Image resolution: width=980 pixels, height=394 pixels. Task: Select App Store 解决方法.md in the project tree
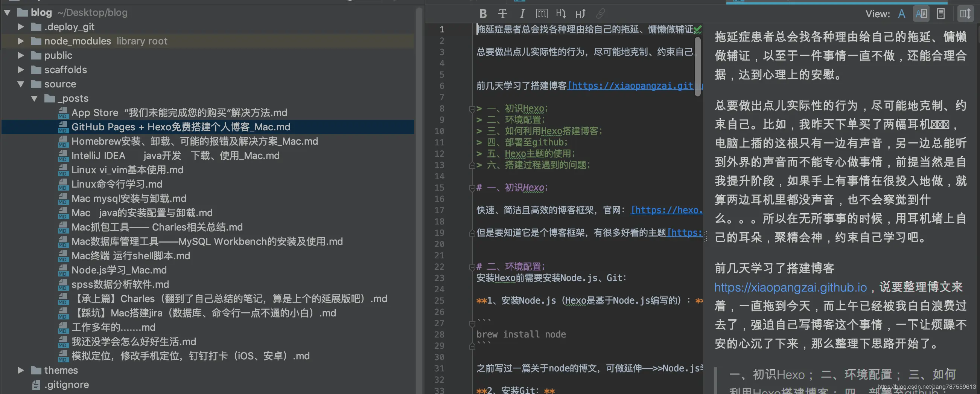(179, 113)
